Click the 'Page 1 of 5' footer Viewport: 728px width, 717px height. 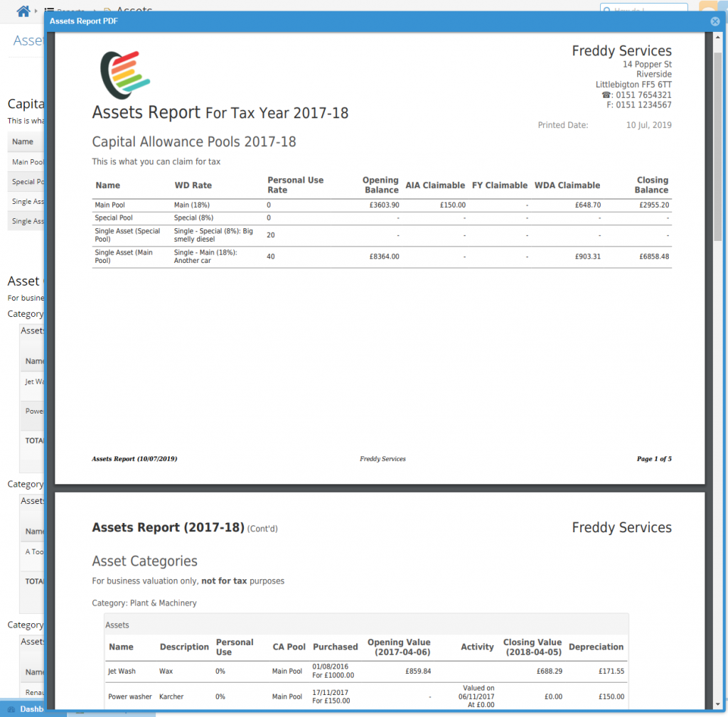point(654,458)
